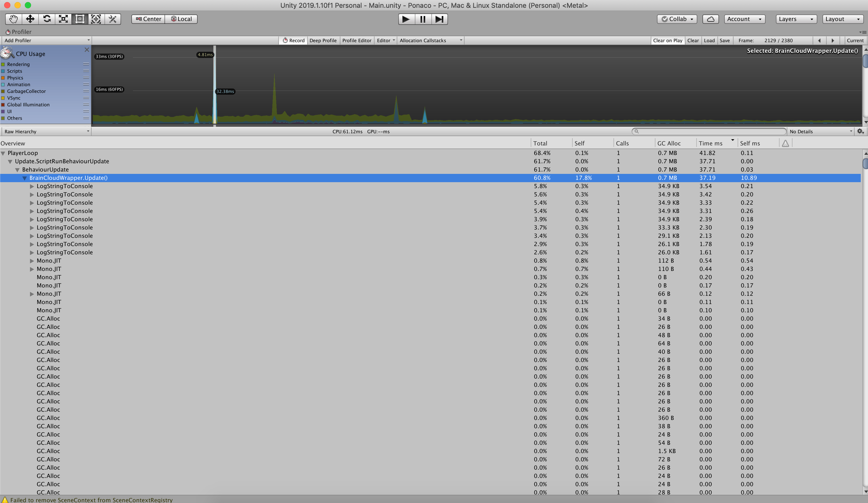Viewport: 868px width, 503px height.
Task: Open the Raw Hierarchy view dropdown
Action: point(46,131)
